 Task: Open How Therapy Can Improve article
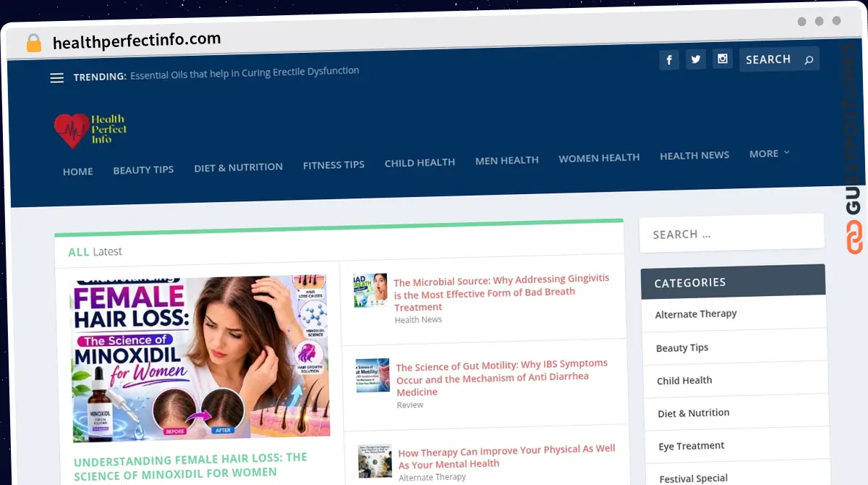(x=507, y=456)
